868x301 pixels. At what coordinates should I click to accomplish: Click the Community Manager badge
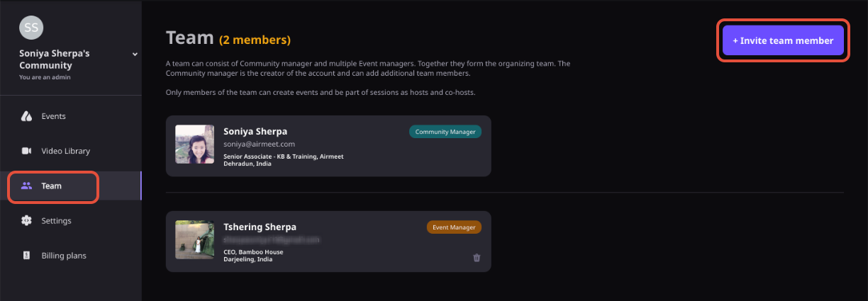tap(445, 132)
